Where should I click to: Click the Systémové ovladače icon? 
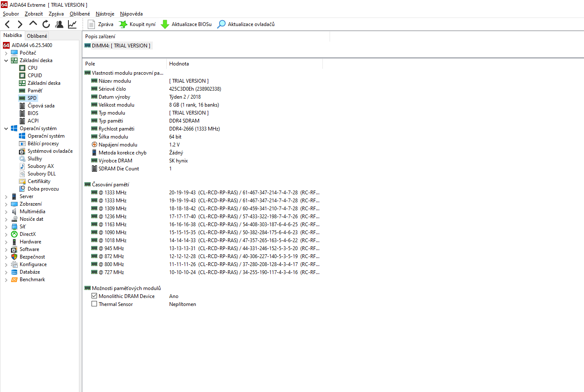[22, 151]
